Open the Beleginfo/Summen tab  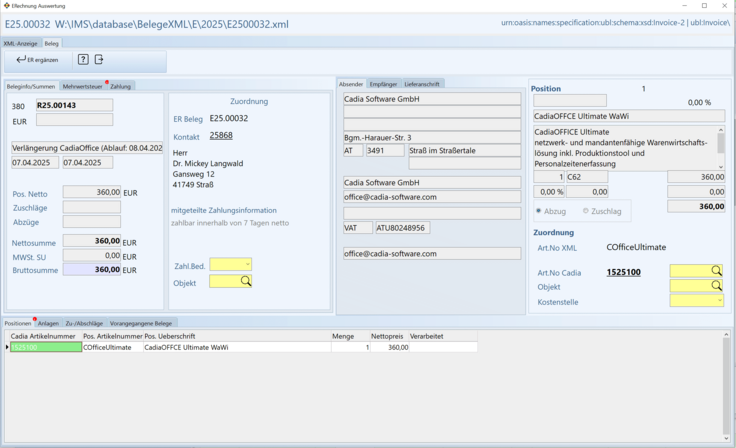[31, 86]
